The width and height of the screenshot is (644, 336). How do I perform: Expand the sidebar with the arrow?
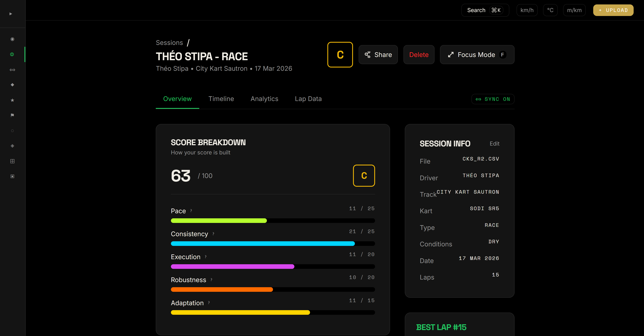coord(11,14)
